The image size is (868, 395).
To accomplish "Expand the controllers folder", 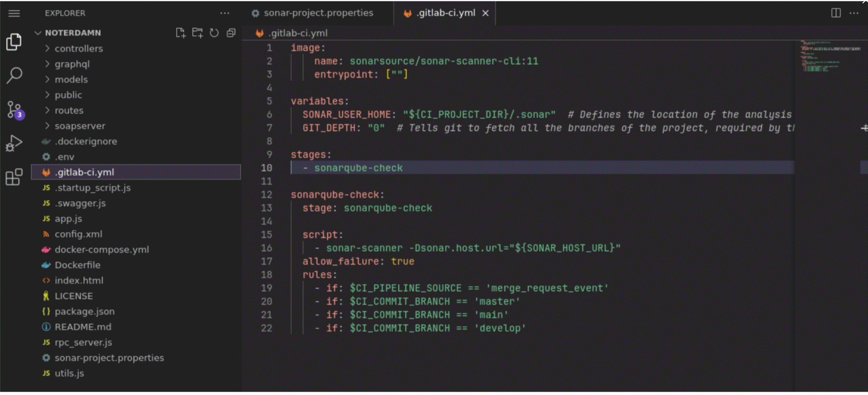I will [78, 48].
